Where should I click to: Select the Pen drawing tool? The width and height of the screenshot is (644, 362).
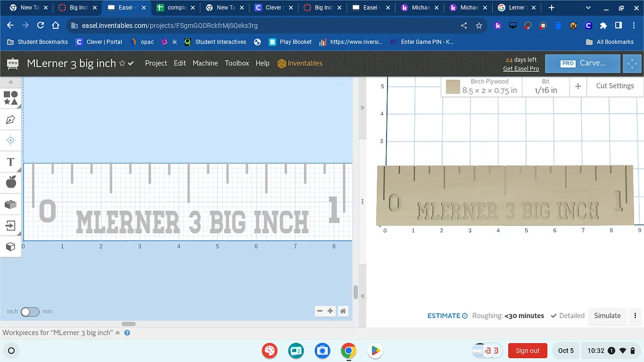click(11, 120)
